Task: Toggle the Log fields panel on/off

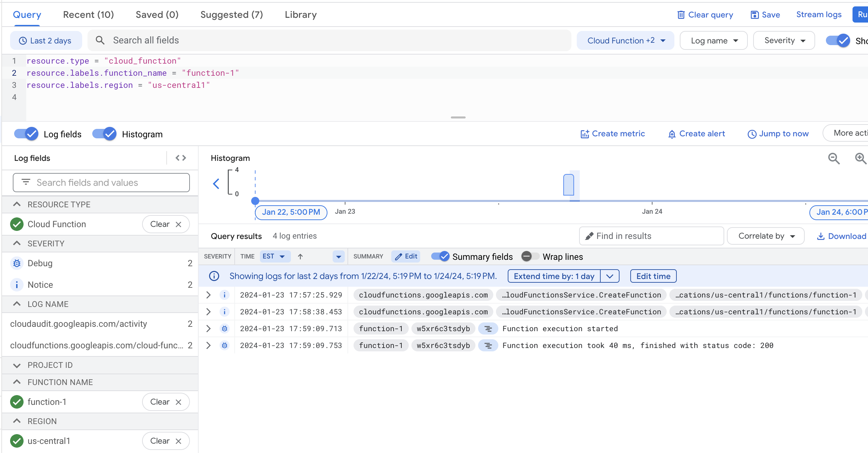Action: tap(27, 134)
